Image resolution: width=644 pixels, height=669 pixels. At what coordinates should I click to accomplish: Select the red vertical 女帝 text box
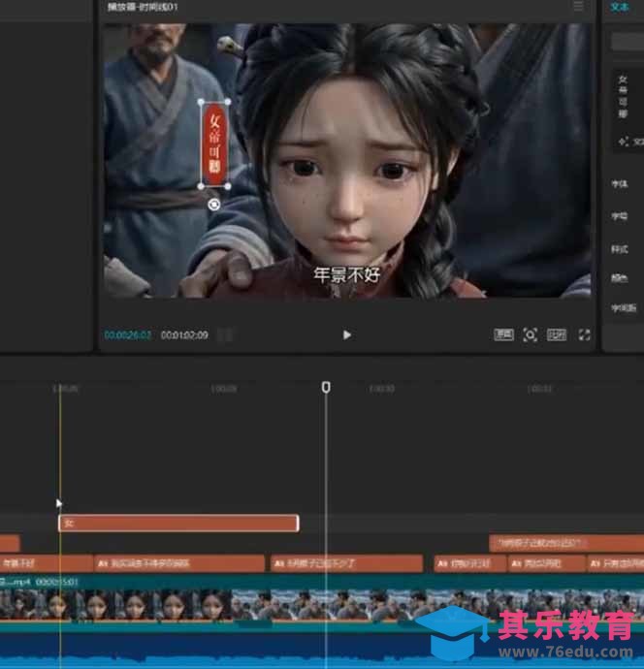coord(214,143)
